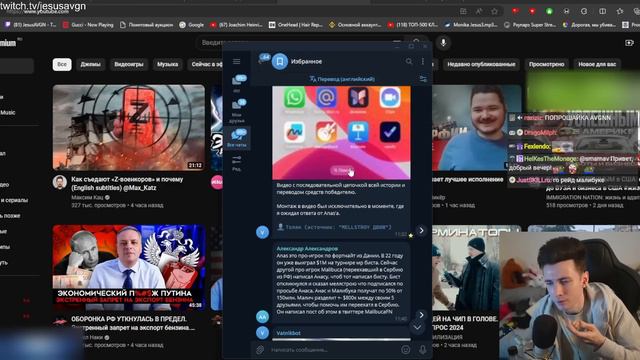Click the Telegram voice message microphone
640x360 pixels.
pyautogui.click(x=422, y=349)
